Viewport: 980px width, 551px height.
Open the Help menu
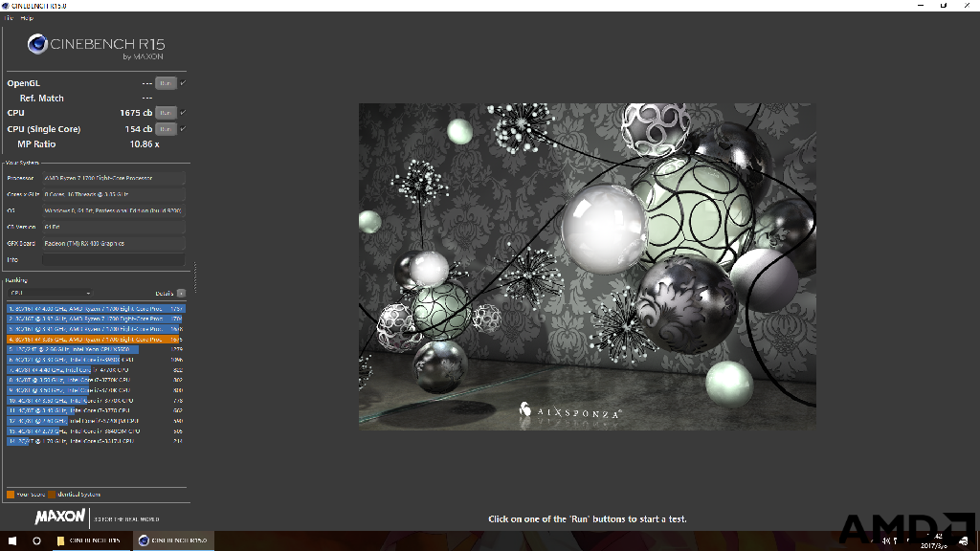26,18
